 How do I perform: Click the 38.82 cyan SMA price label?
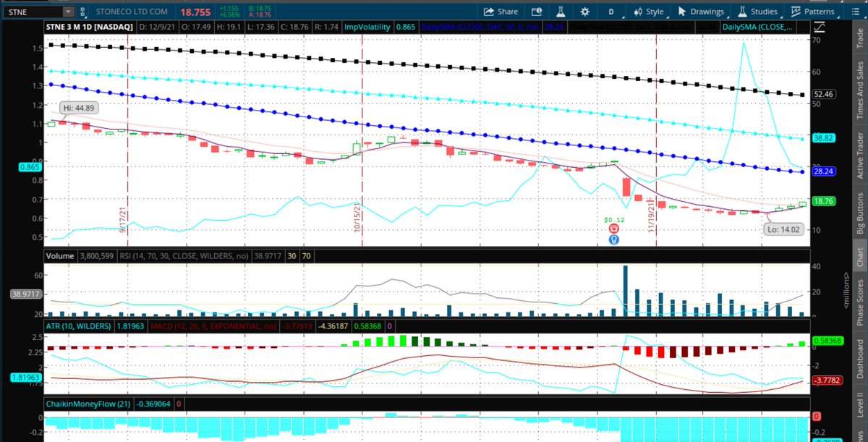click(824, 137)
